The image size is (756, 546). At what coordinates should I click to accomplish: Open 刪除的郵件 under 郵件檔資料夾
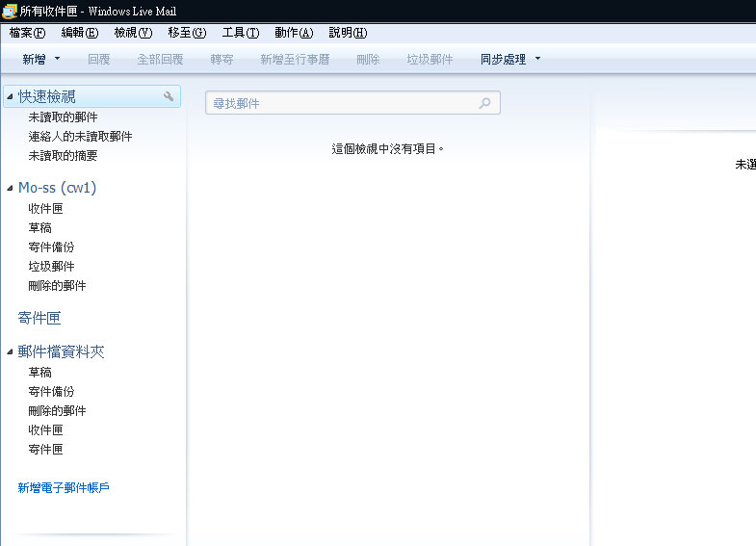pos(58,411)
